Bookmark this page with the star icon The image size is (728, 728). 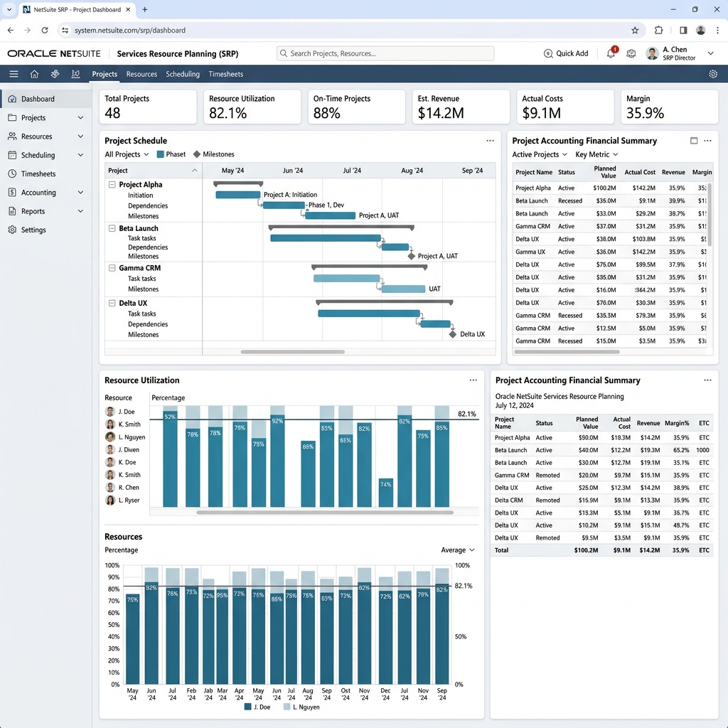tap(635, 30)
